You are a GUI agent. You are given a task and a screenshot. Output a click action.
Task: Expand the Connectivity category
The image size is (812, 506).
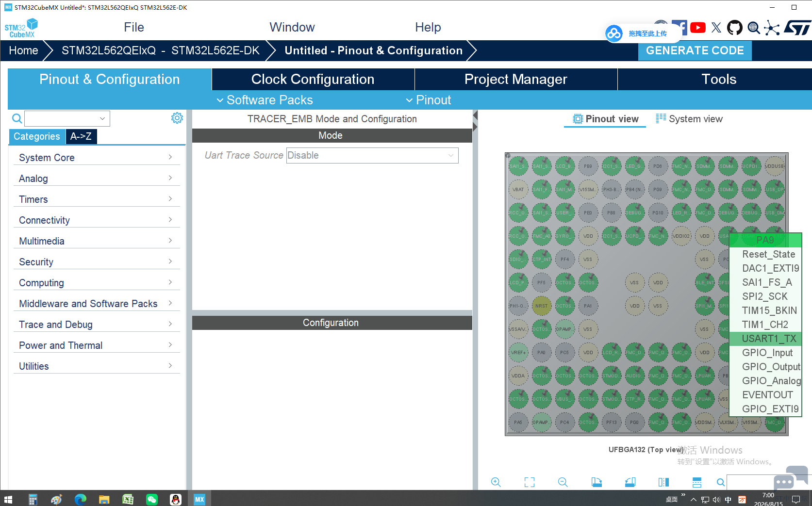(x=97, y=220)
